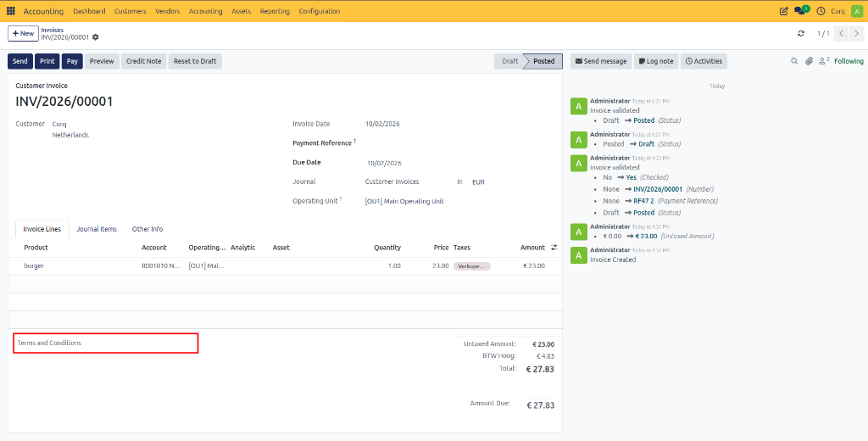Image resolution: width=868 pixels, height=441 pixels.
Task: Open Invoices breadcrumb link
Action: pos(52,30)
